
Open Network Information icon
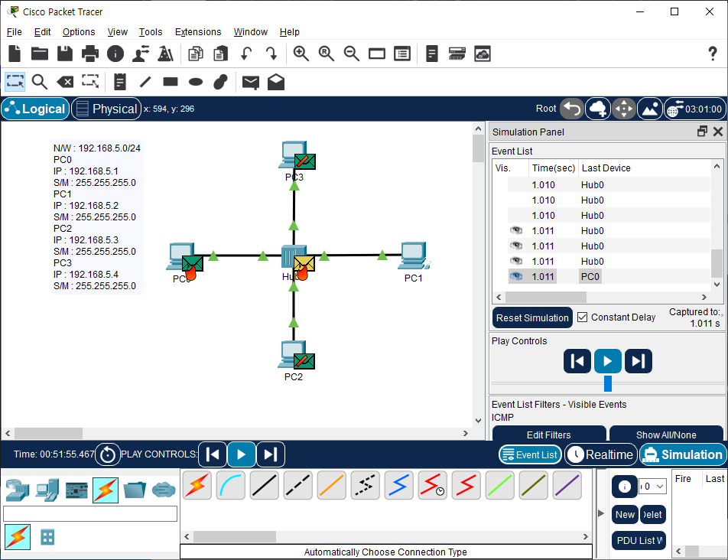[x=115, y=54]
